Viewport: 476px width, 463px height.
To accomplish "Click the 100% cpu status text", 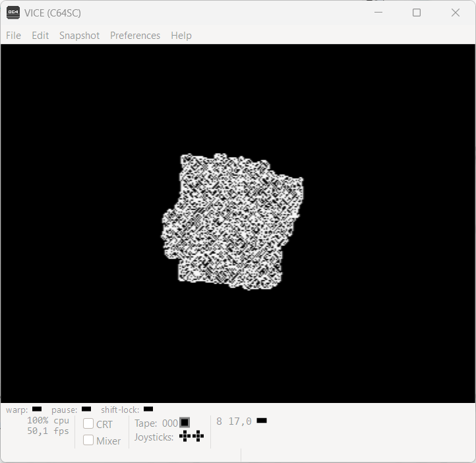I will coord(48,421).
